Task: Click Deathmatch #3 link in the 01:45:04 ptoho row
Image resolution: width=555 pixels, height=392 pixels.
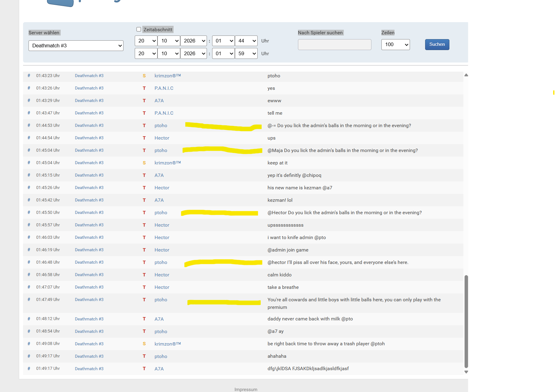Action: (89, 150)
